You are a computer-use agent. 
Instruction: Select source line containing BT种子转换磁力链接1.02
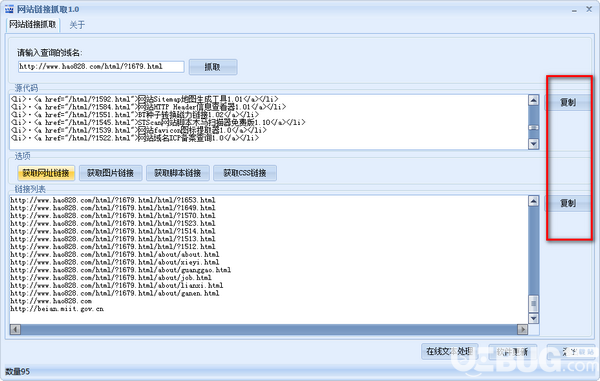(135, 114)
